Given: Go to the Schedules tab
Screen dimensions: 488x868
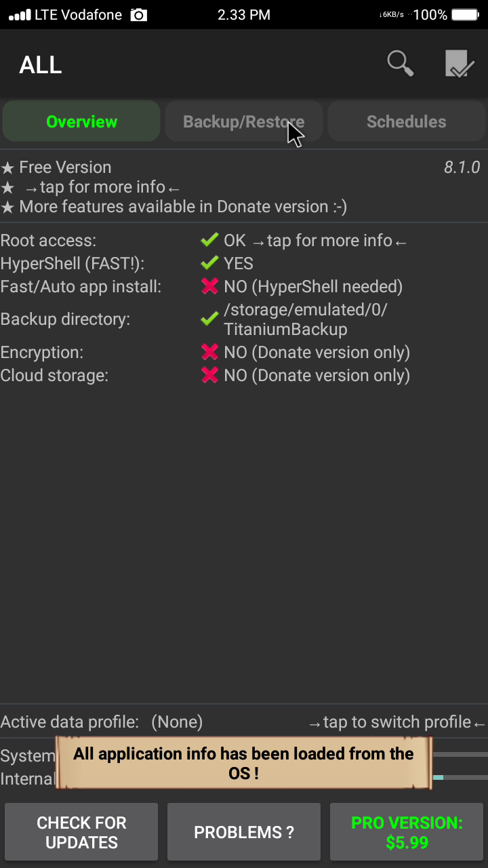Looking at the screenshot, I should click(x=406, y=121).
